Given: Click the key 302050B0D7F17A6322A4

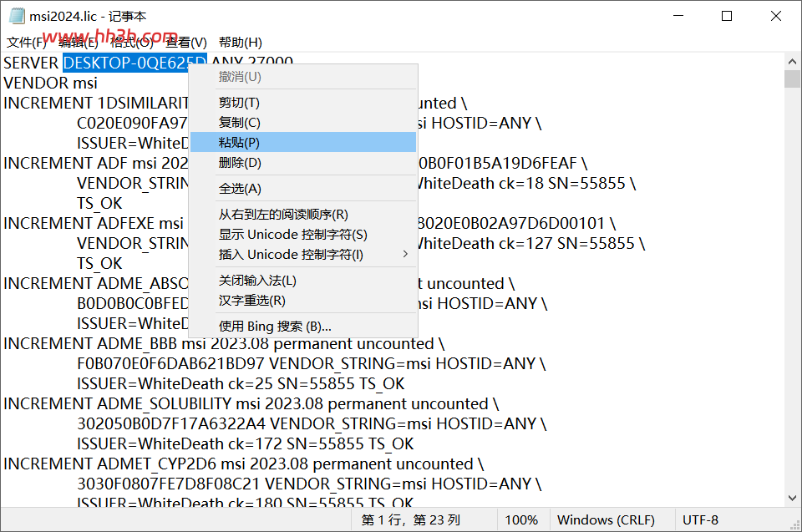Looking at the screenshot, I should 171,424.
